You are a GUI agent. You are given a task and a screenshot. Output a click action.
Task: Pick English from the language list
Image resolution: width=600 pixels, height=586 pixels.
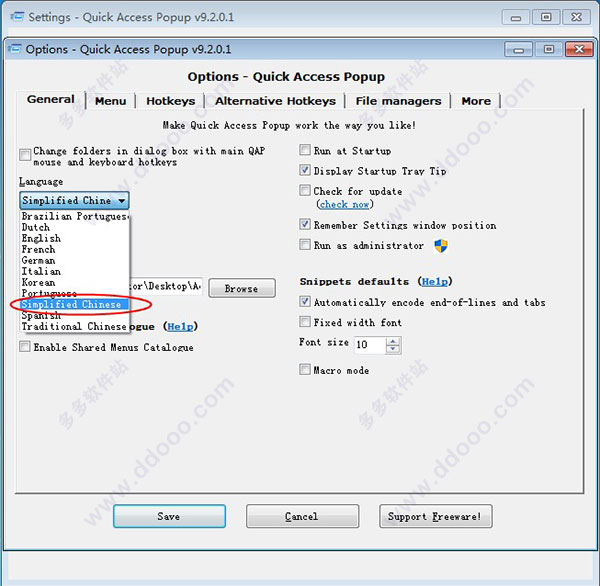tap(75, 238)
